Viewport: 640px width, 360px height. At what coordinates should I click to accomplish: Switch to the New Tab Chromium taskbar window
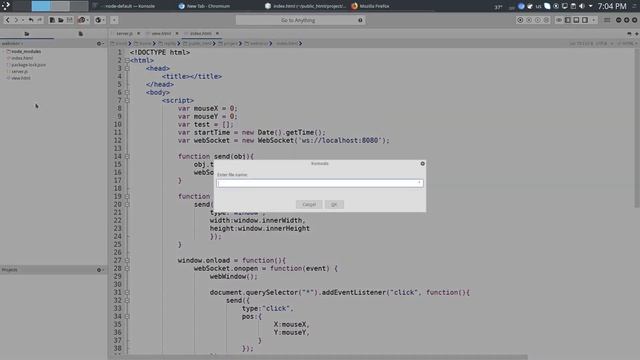coord(204,6)
